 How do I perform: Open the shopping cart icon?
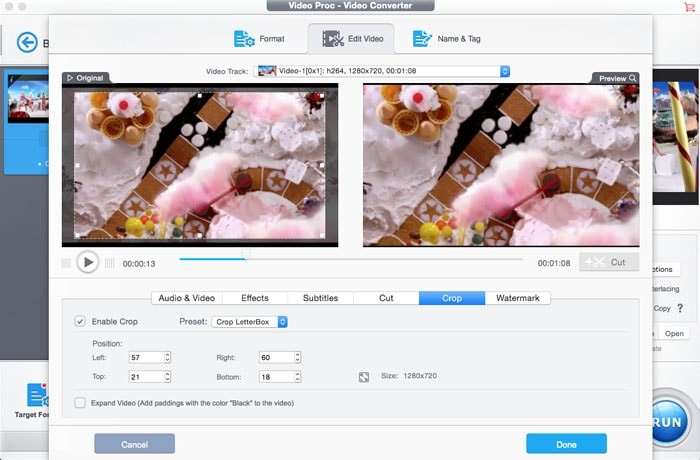pos(687,7)
